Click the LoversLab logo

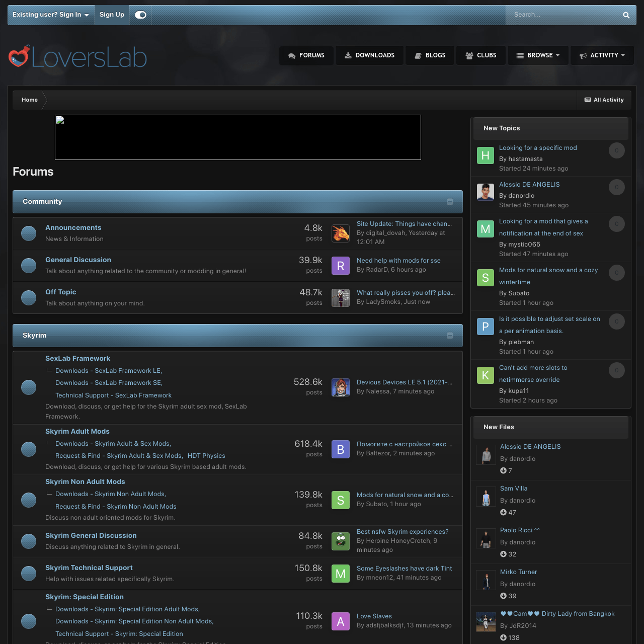click(77, 57)
